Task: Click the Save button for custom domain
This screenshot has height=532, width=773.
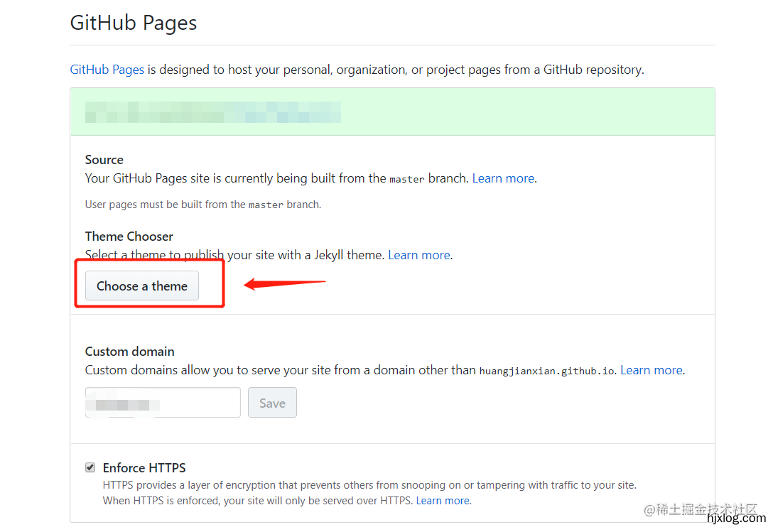Action: click(272, 403)
